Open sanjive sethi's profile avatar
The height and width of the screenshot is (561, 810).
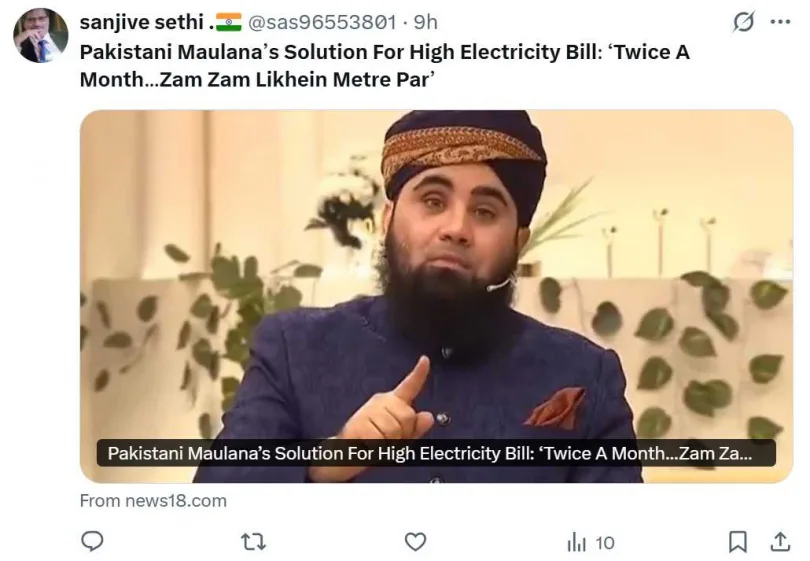(x=40, y=35)
